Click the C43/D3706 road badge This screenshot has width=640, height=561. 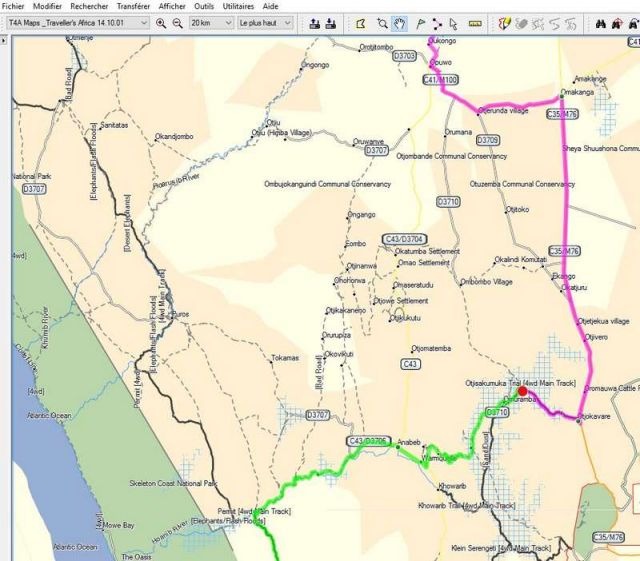pyautogui.click(x=369, y=441)
